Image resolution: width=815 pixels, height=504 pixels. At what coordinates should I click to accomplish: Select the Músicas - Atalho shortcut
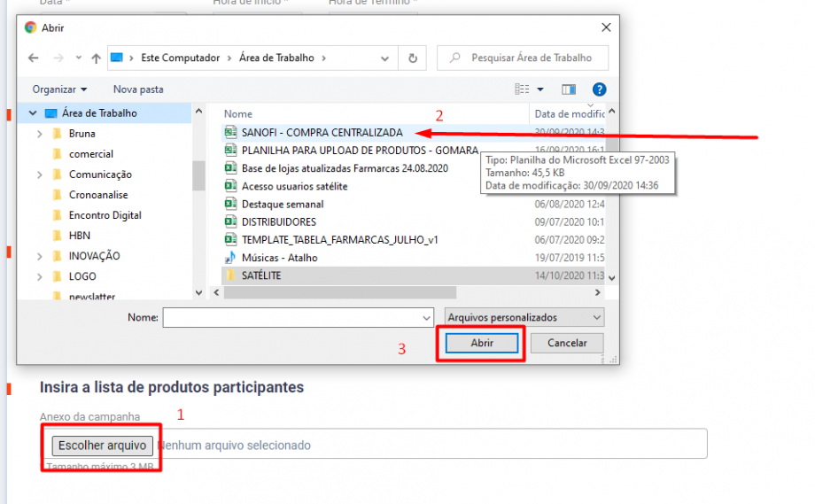(x=279, y=258)
